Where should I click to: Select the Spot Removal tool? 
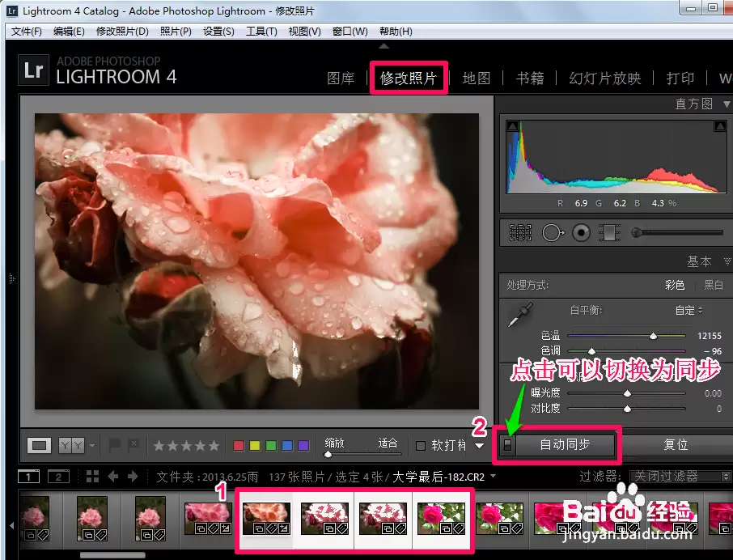[553, 232]
